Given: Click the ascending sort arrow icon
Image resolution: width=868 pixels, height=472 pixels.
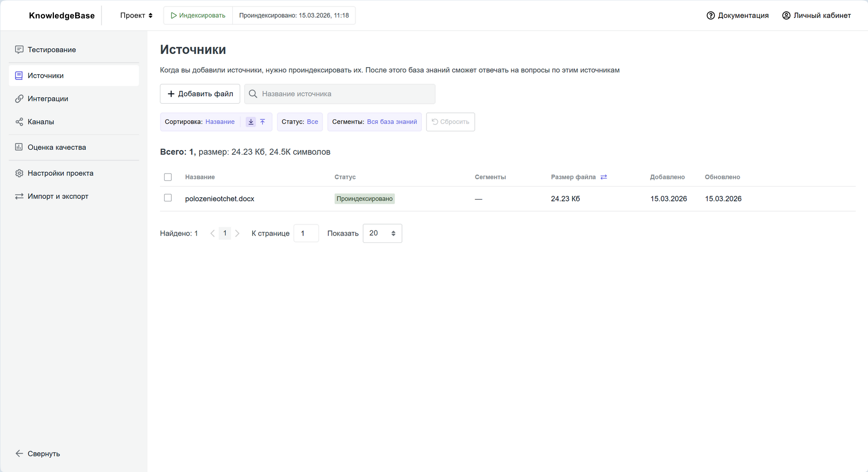Looking at the screenshot, I should [263, 122].
